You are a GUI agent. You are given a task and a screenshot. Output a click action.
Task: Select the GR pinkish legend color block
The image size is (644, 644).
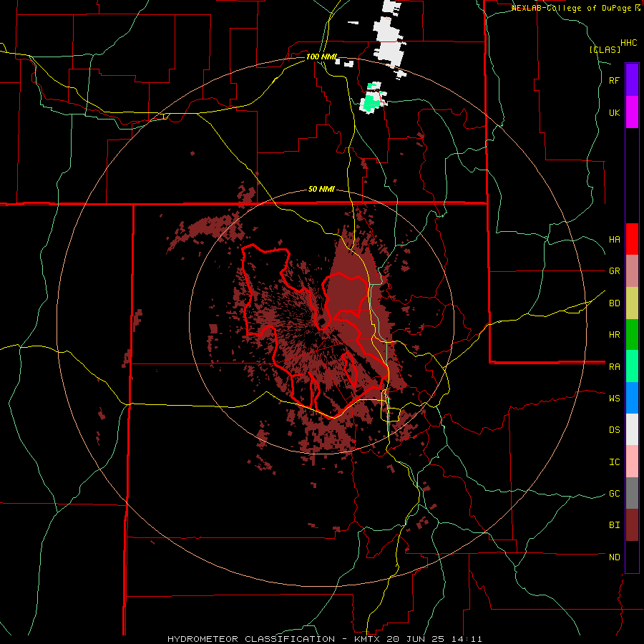coord(632,271)
